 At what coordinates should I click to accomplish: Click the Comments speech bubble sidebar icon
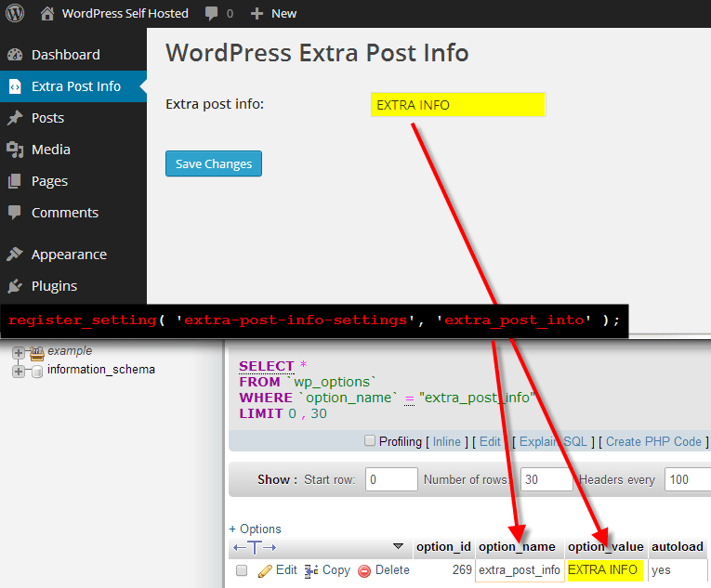tap(15, 212)
